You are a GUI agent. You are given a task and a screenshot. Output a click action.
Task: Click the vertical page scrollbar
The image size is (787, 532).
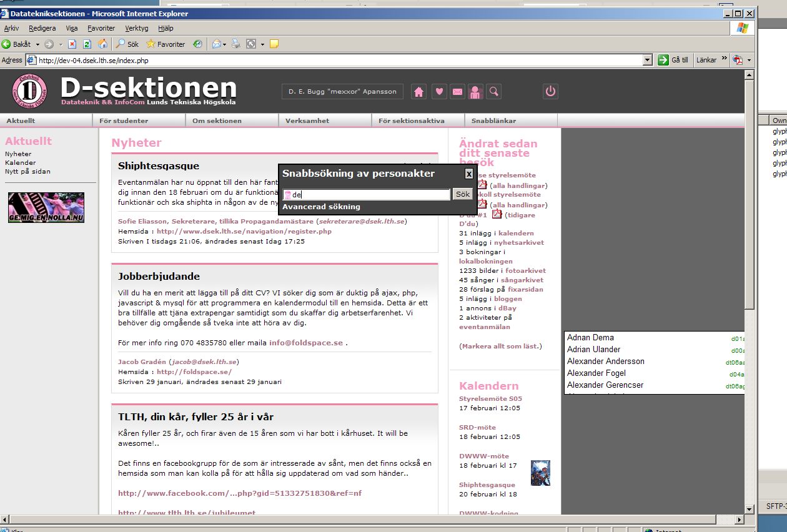tap(750, 293)
